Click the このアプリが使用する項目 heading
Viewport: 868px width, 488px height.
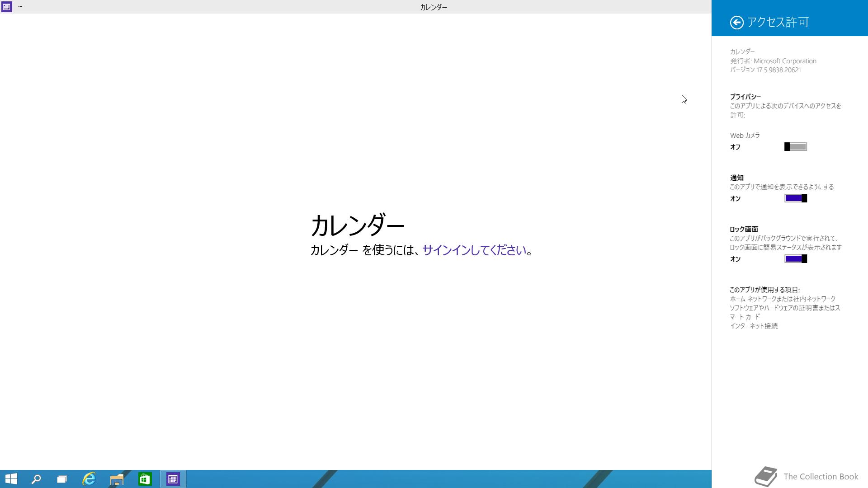(x=765, y=290)
